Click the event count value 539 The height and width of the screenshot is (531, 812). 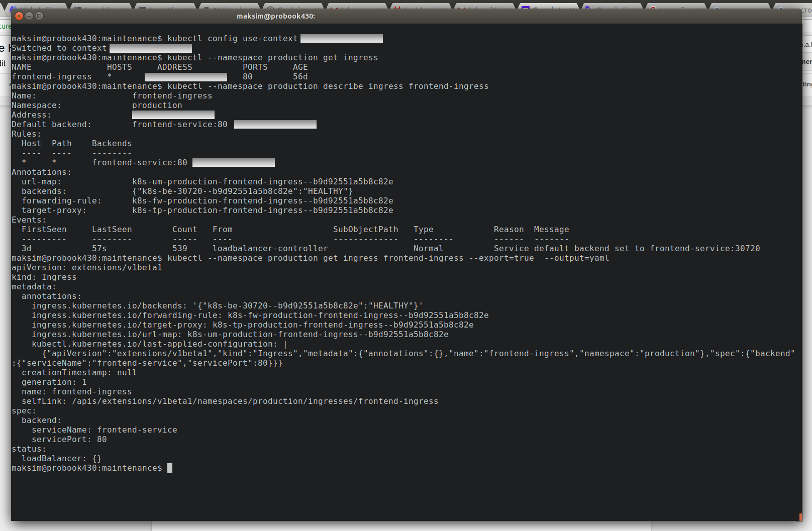click(179, 249)
